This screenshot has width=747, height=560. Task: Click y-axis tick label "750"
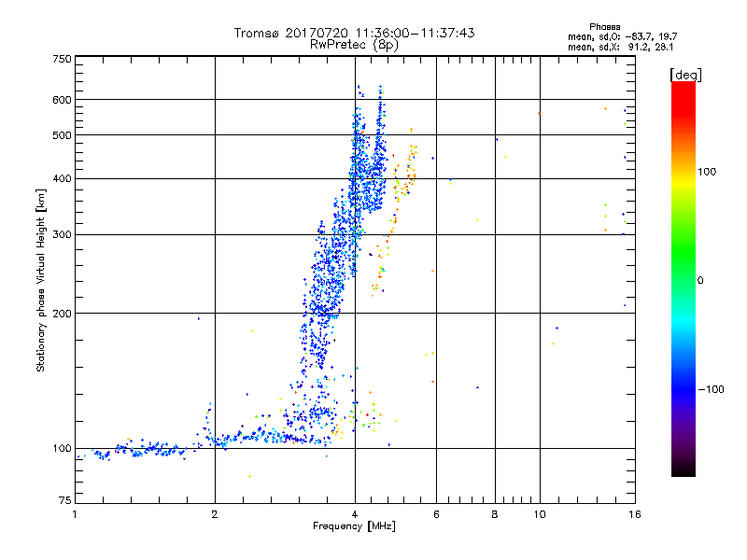pyautogui.click(x=62, y=59)
